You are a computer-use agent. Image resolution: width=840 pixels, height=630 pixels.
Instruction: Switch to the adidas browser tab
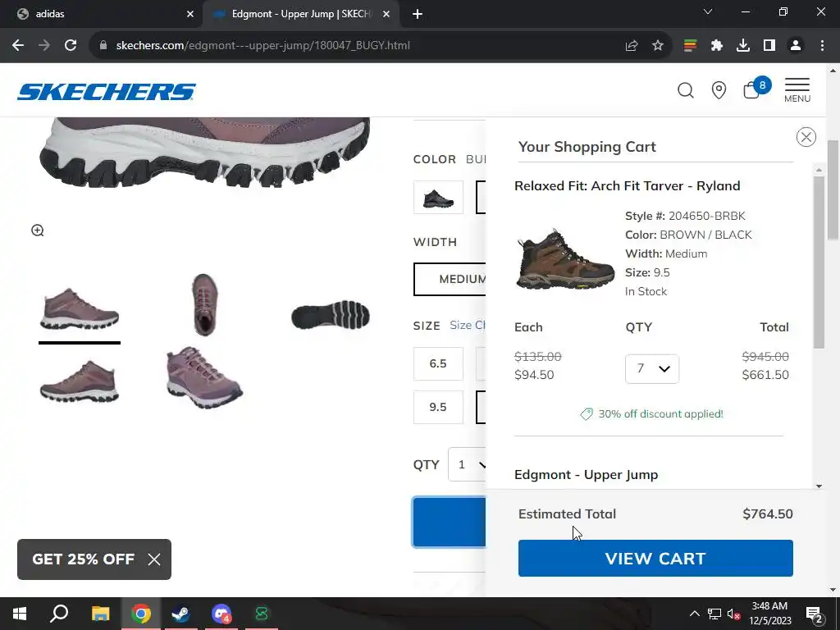click(x=102, y=14)
